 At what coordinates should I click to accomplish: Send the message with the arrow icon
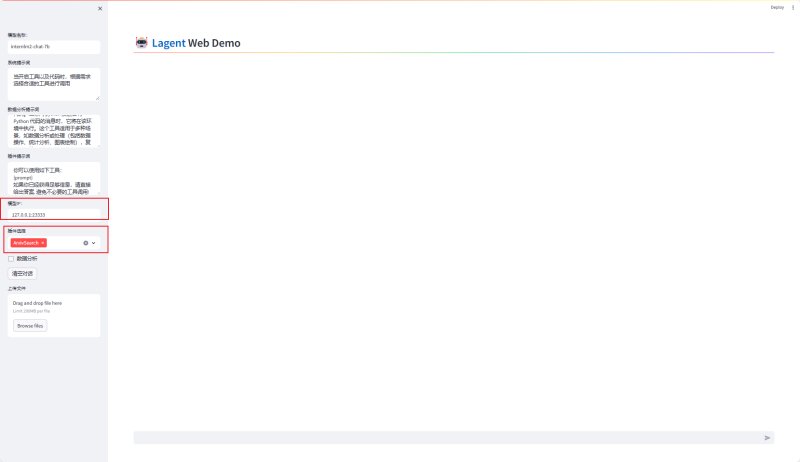pos(767,438)
